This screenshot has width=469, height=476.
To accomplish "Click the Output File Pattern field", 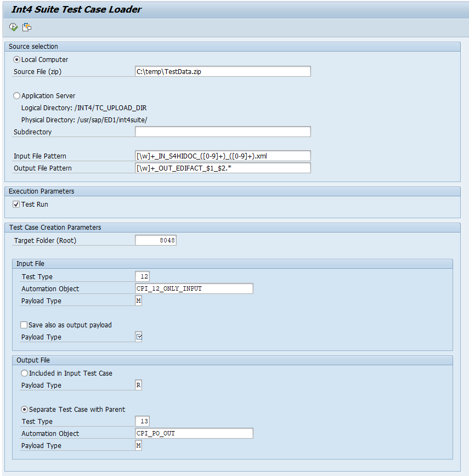I will tap(222, 168).
